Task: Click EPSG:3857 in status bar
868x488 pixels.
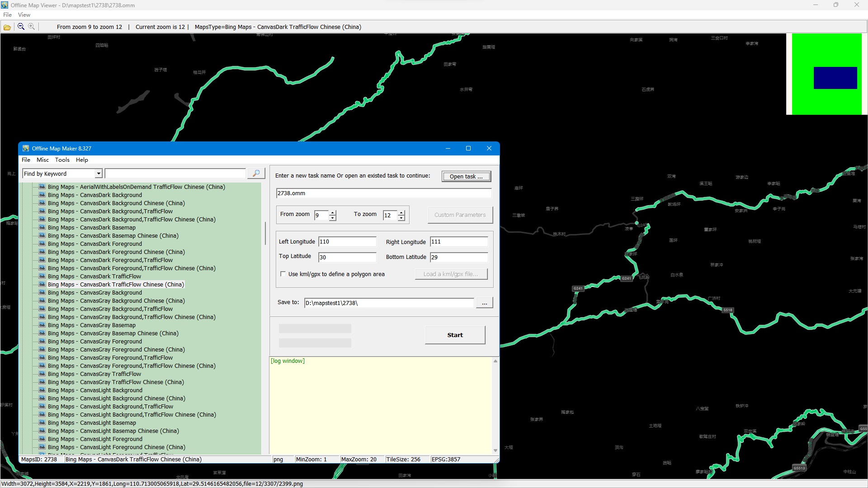Action: click(446, 459)
